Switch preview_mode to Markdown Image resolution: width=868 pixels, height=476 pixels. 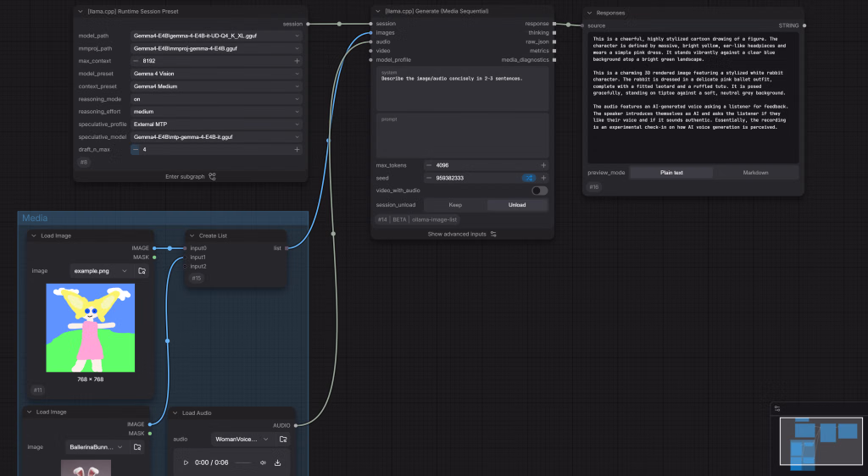coord(755,173)
